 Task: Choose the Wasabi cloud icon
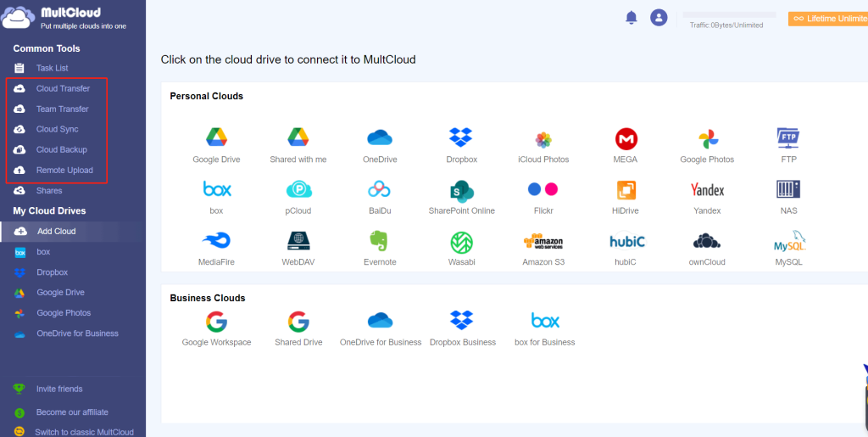click(462, 243)
